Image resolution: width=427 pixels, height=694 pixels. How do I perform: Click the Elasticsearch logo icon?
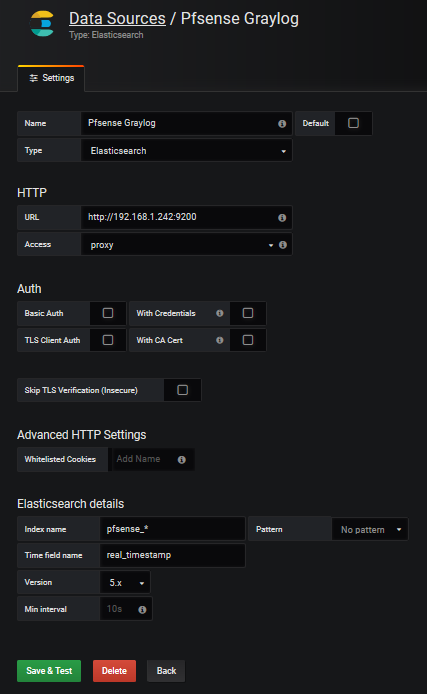[42, 23]
